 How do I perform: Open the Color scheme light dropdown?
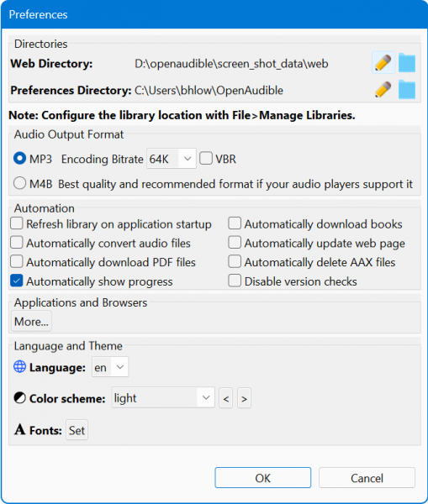point(163,398)
